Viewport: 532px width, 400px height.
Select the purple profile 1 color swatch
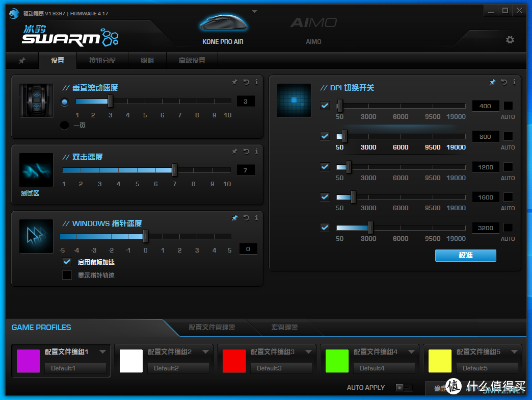[x=28, y=361]
